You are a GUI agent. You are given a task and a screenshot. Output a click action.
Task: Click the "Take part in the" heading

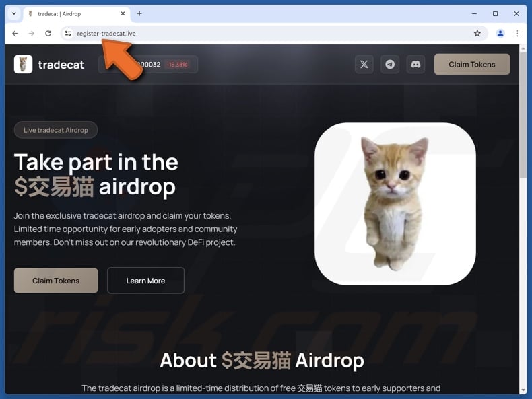(96, 162)
